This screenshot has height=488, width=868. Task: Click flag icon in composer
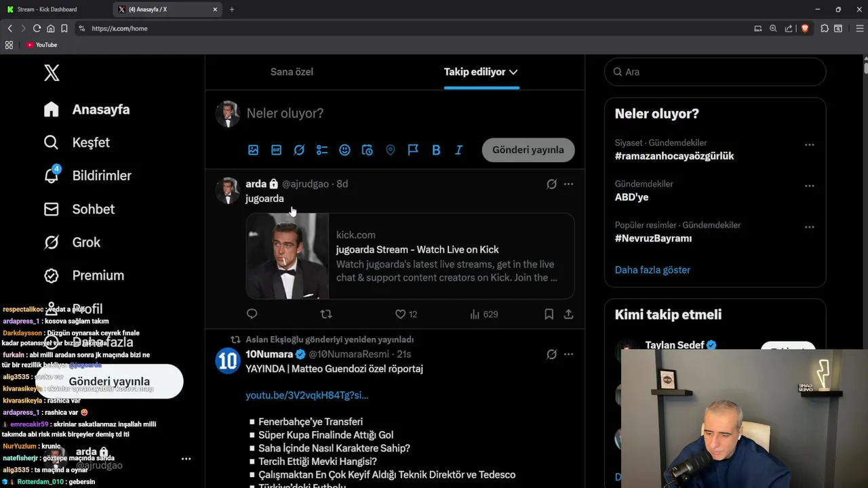click(x=413, y=150)
